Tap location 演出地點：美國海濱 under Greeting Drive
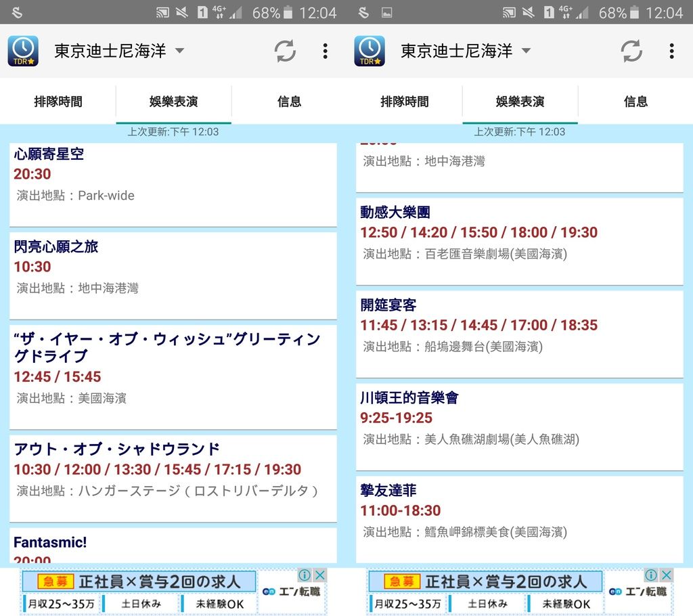Viewport: 693px width, 616px height. pos(72,399)
